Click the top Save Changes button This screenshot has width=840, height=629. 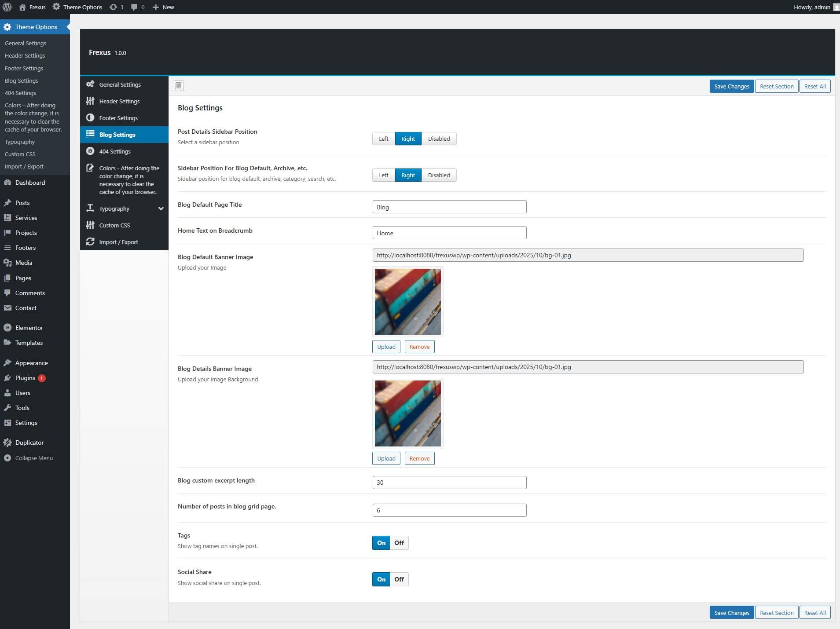731,86
